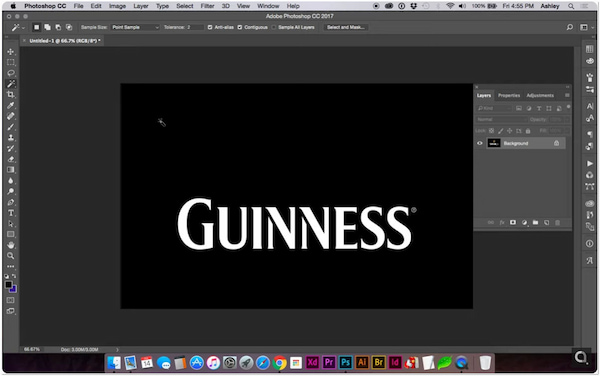
Task: Open the Select menu
Action: tap(184, 6)
